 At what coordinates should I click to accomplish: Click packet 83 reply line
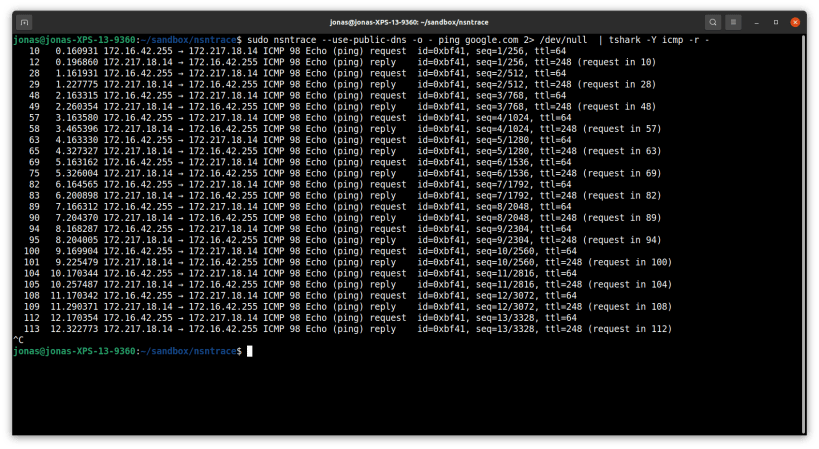[345, 196]
